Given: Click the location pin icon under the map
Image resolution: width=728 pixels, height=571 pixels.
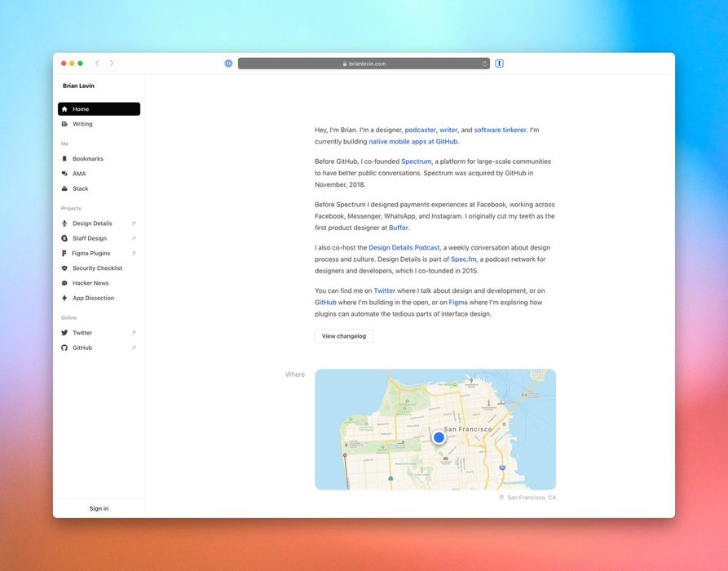Looking at the screenshot, I should coord(501,498).
